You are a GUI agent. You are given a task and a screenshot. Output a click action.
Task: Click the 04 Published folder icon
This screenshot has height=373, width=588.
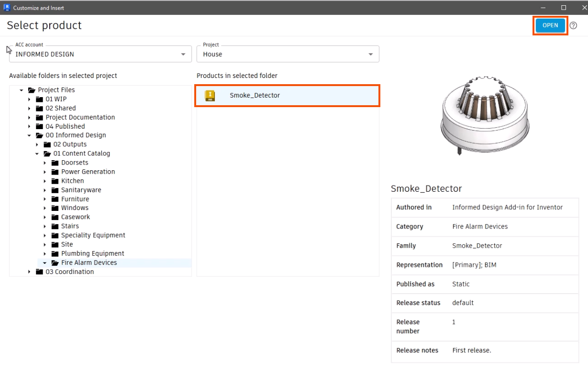(40, 126)
